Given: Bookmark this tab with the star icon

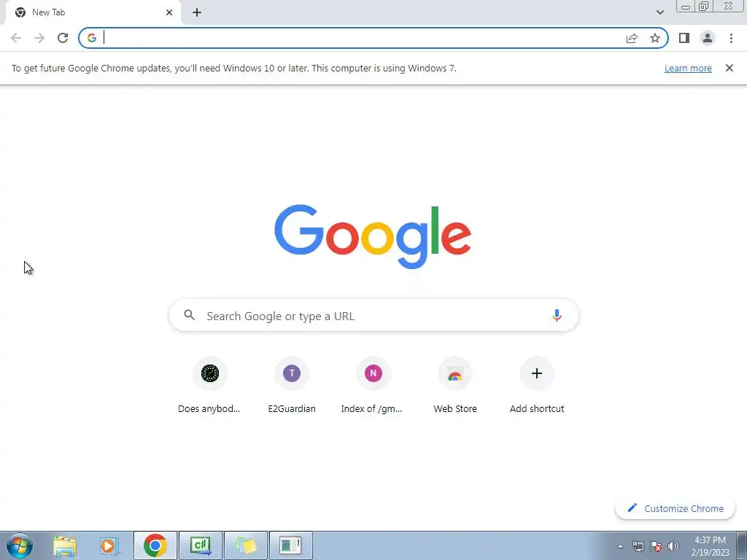Looking at the screenshot, I should (655, 38).
